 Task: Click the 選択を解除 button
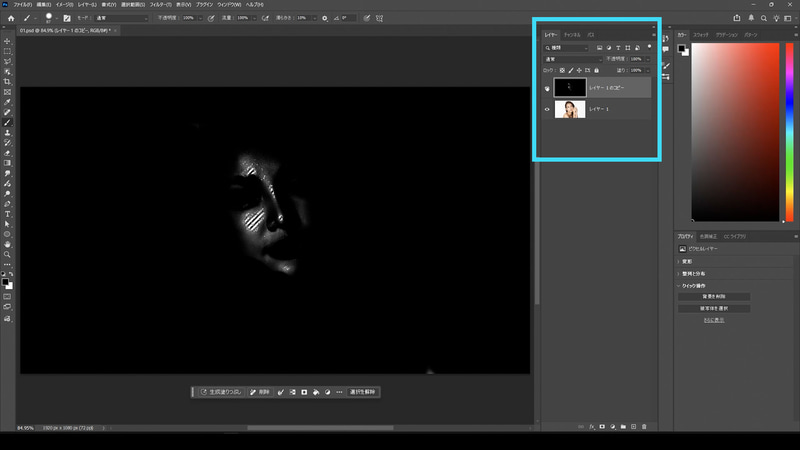pos(364,392)
